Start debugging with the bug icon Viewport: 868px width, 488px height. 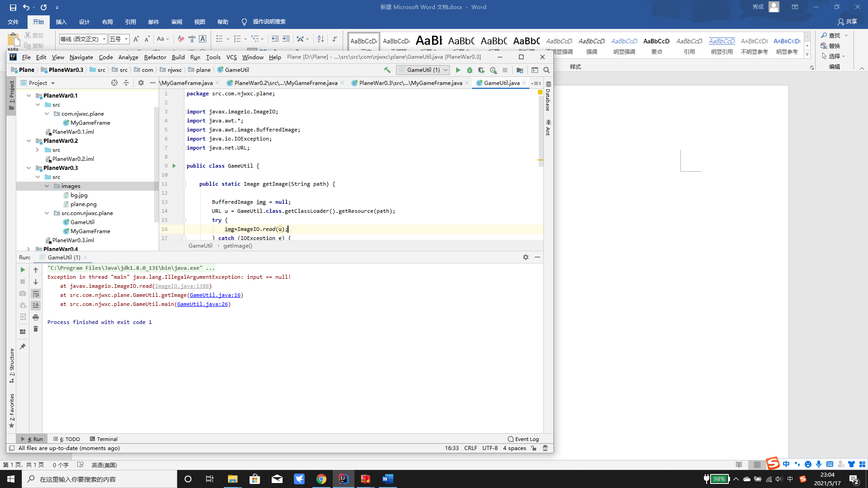[x=470, y=70]
